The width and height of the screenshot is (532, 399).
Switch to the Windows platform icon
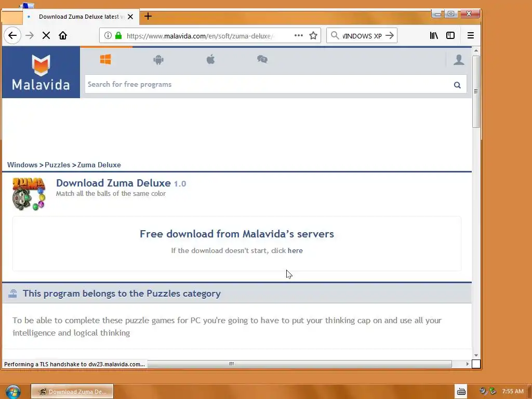click(x=105, y=60)
